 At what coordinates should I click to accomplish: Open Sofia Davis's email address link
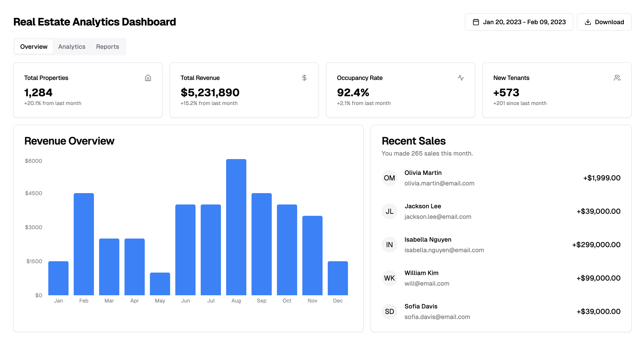point(437,317)
